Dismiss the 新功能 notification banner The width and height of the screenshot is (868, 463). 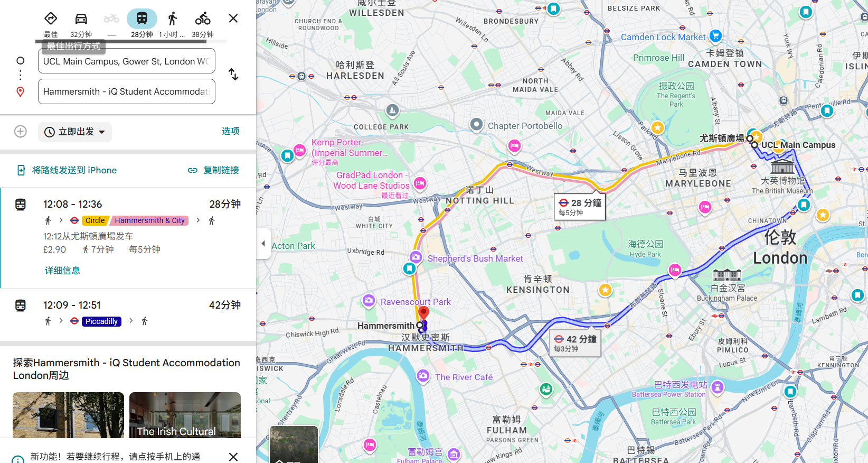pos(233,457)
